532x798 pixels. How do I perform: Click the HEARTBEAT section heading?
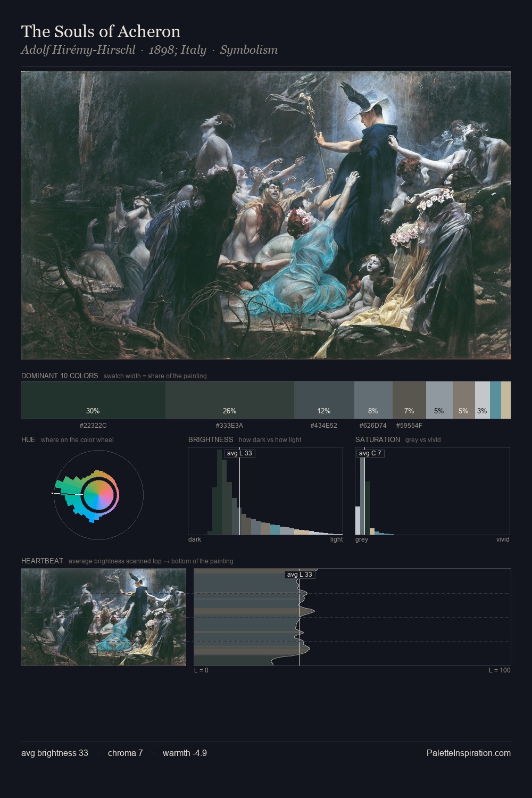[42, 561]
